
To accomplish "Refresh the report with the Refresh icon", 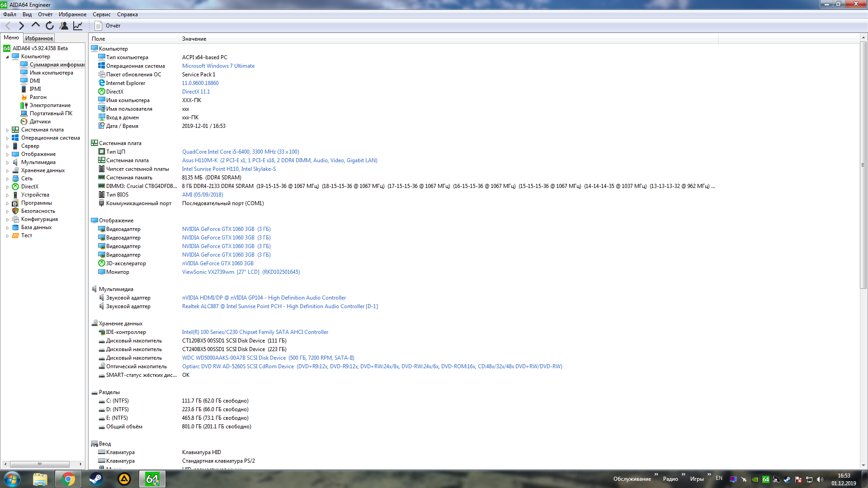I will pos(50,26).
